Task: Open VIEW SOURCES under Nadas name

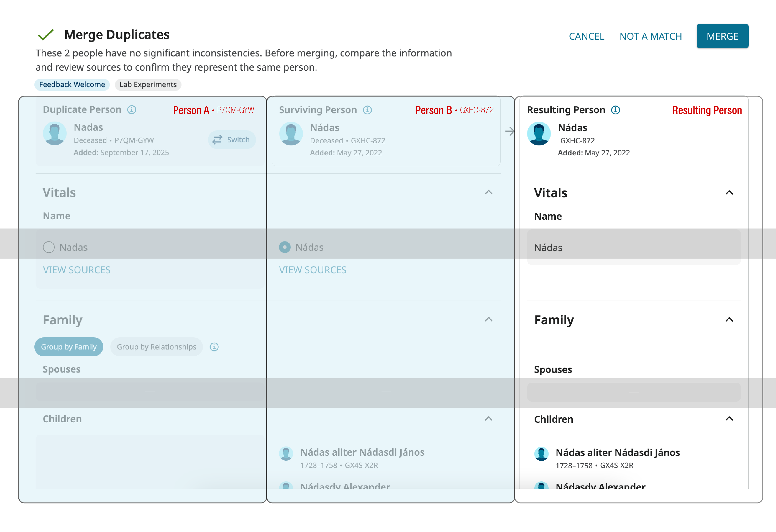Action: tap(77, 270)
